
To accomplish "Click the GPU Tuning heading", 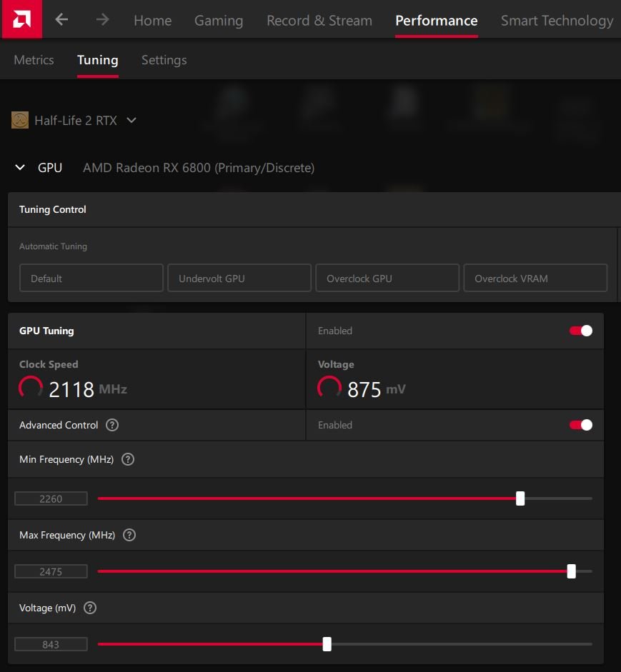I will click(x=46, y=331).
